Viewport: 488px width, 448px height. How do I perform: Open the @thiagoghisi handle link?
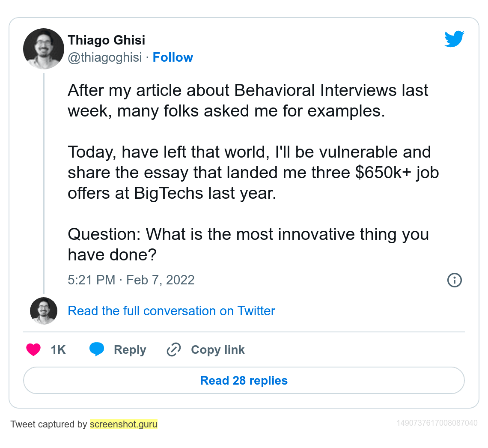click(104, 57)
